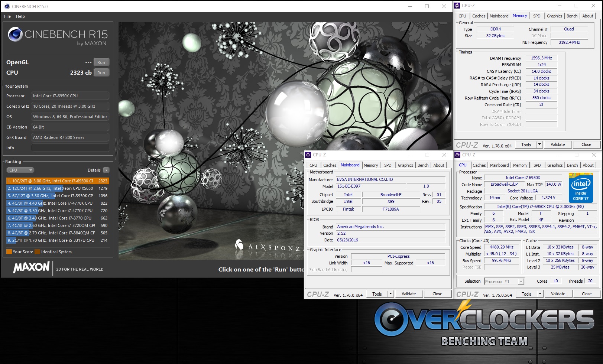Click the Core Voltage 1.374 V value
The width and height of the screenshot is (603, 364).
pos(548,198)
